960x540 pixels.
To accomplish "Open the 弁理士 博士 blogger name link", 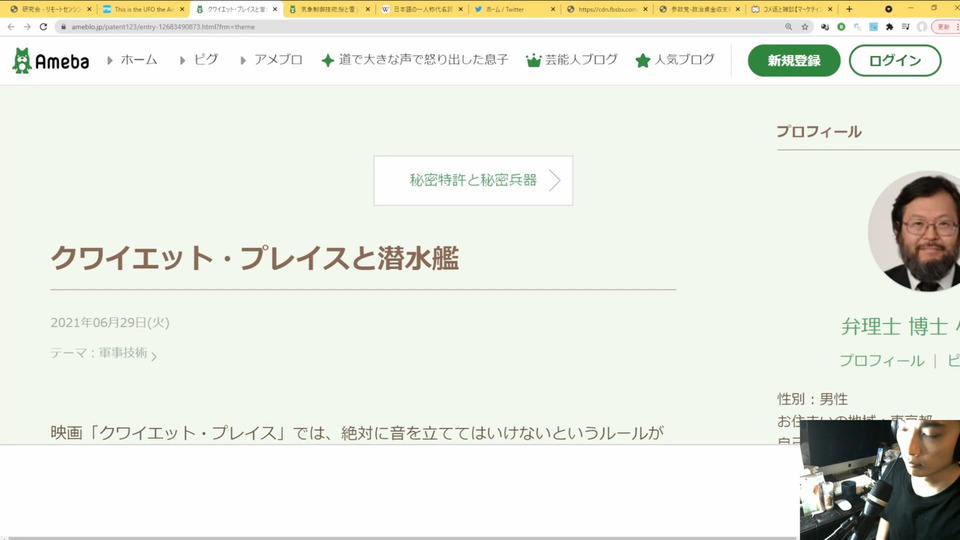I will click(900, 327).
